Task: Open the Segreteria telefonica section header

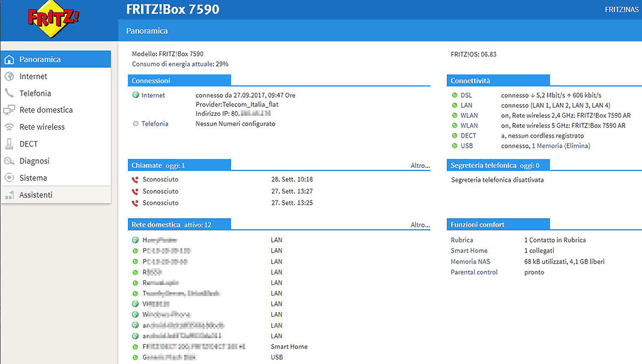Action: (x=483, y=165)
